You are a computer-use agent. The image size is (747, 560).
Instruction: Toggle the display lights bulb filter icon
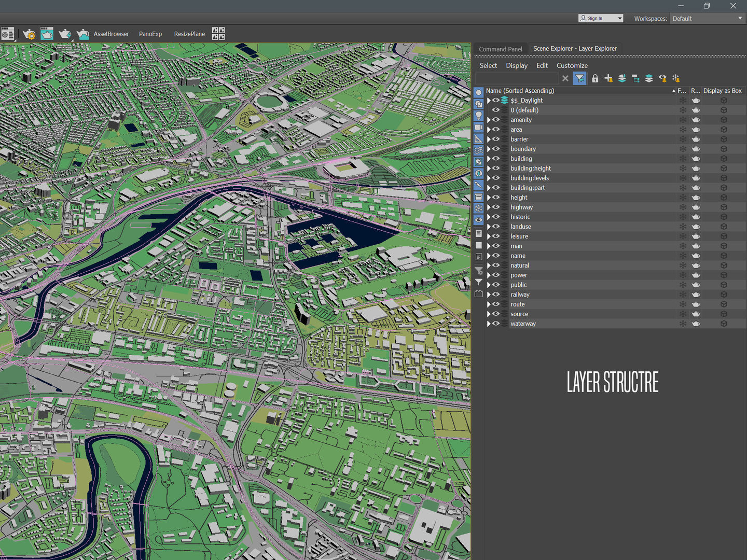(x=479, y=116)
